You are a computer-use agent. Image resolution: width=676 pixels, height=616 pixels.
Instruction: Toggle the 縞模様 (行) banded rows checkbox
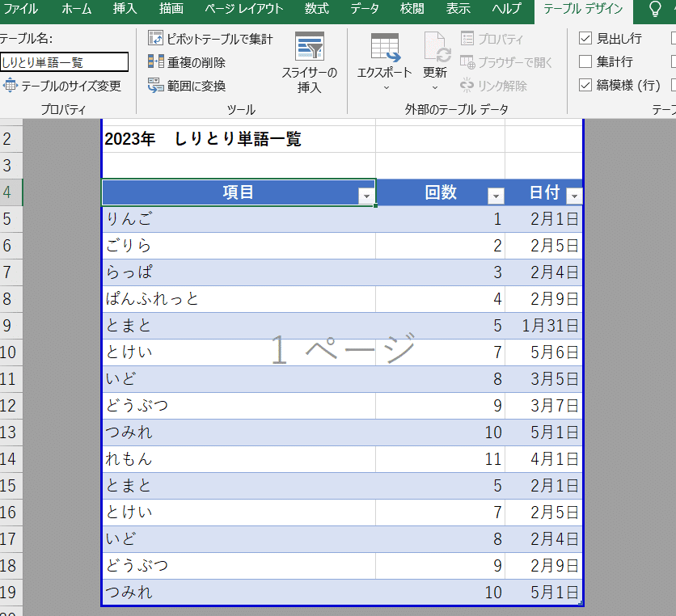pos(585,85)
